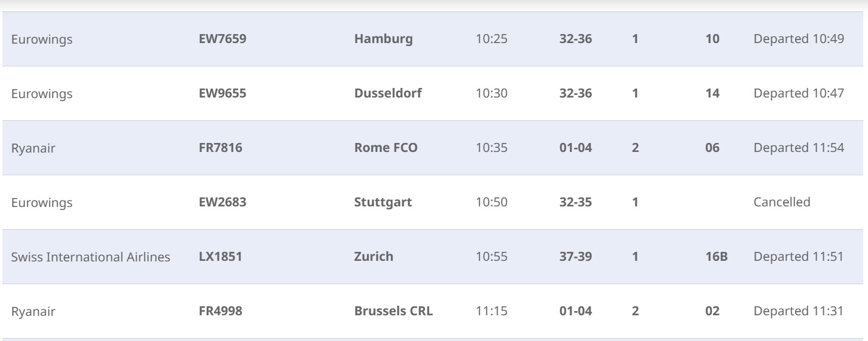Click the Stuttgart destination
The height and width of the screenshot is (341, 868).
(x=383, y=202)
